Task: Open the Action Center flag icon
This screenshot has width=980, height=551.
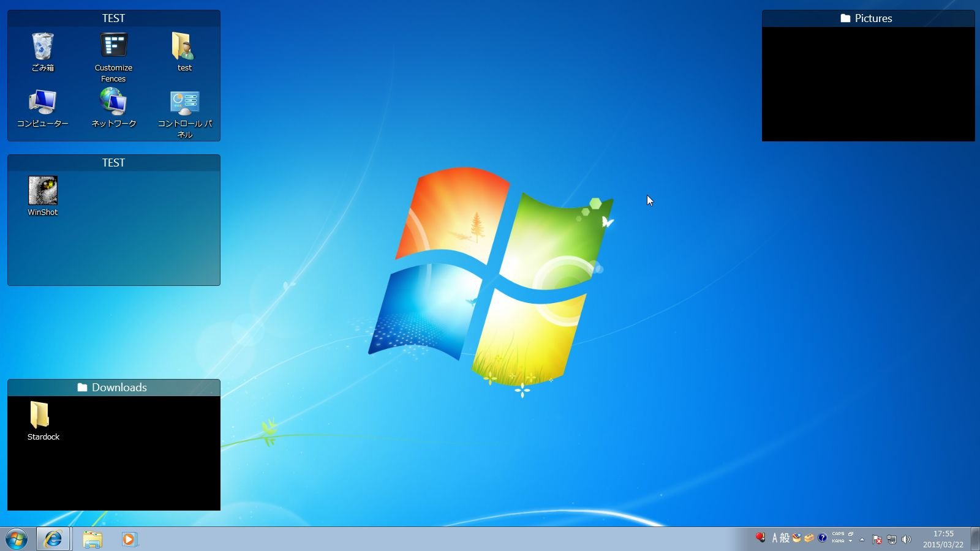Action: click(x=877, y=539)
